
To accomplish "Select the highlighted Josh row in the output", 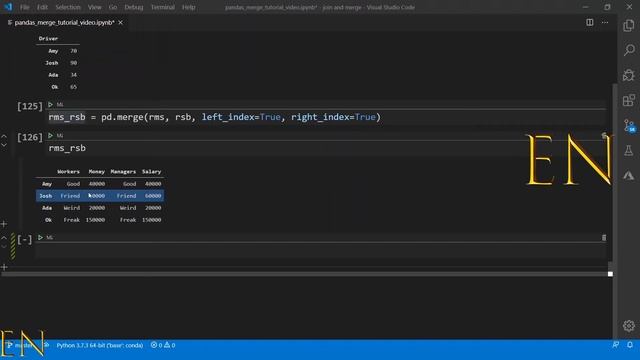I will [100, 196].
